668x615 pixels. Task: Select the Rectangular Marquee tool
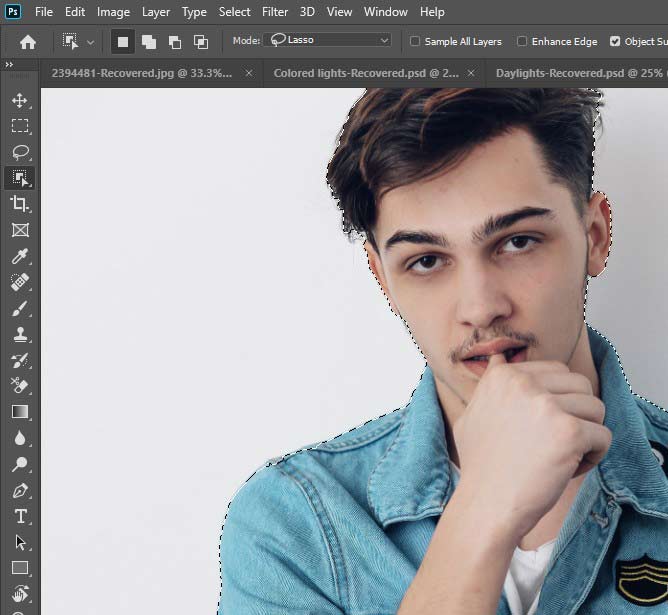20,126
